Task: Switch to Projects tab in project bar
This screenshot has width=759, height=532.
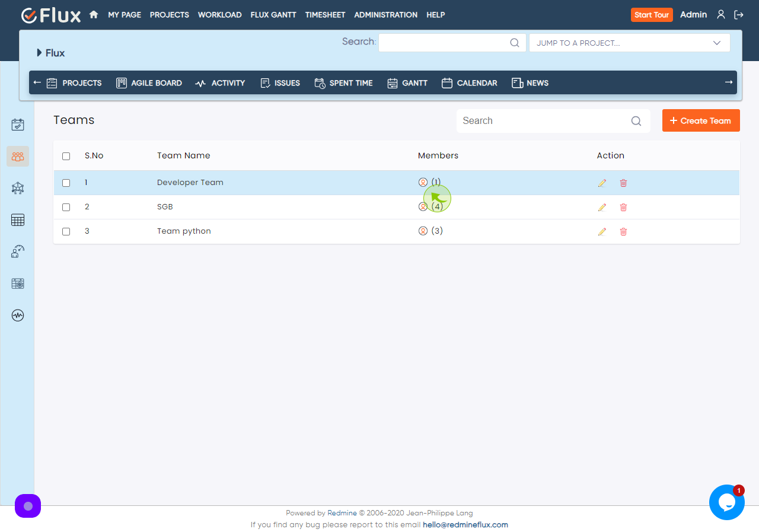Action: (74, 83)
